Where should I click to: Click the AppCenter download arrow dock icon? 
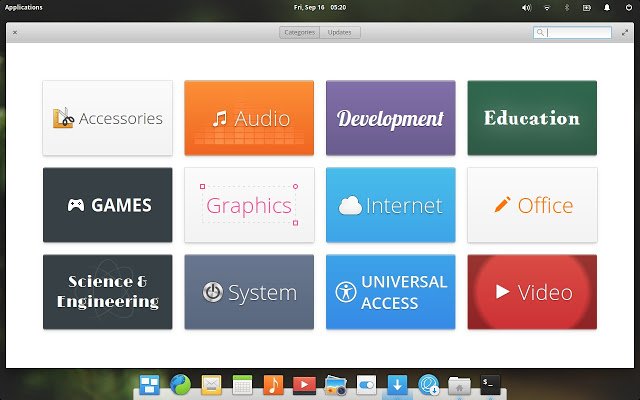(397, 384)
